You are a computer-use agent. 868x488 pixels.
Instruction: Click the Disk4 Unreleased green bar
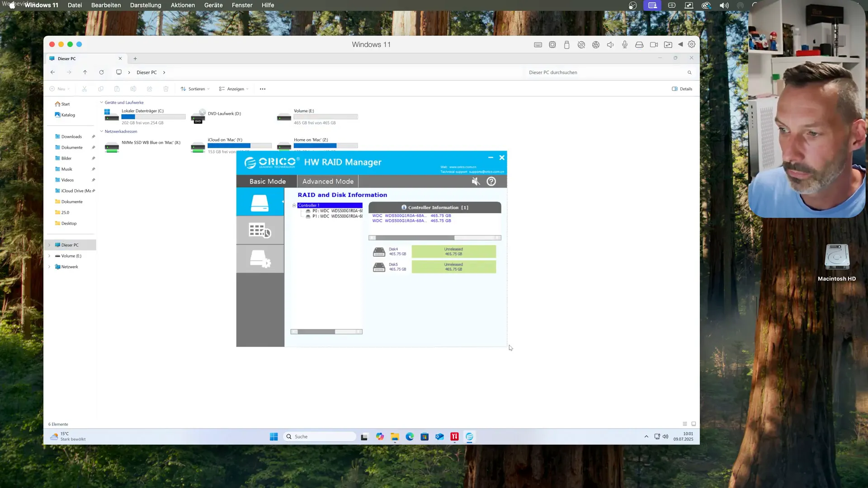point(453,252)
